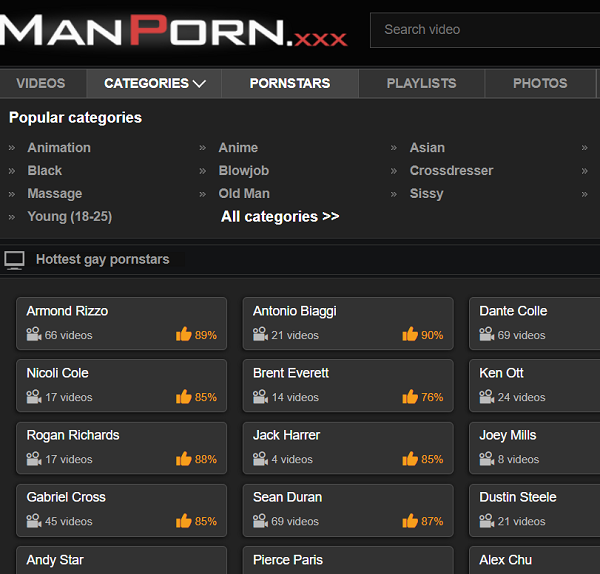
Task: Focus the Search video input field
Action: (x=485, y=30)
